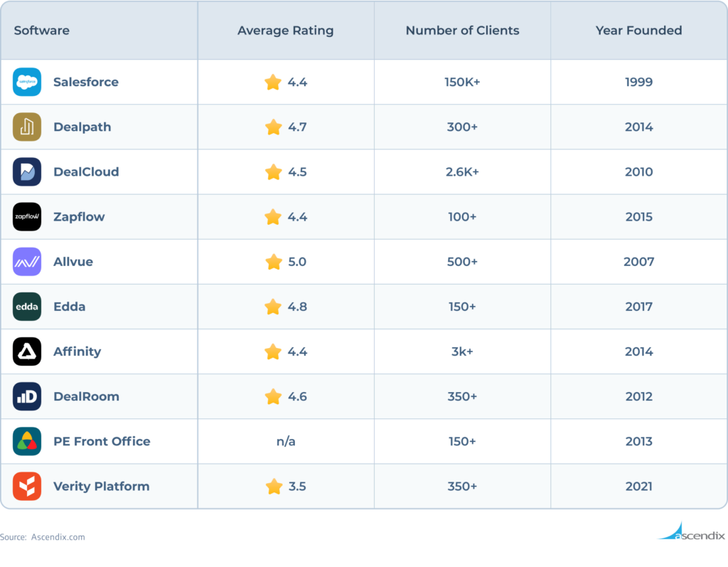Image resolution: width=728 pixels, height=567 pixels.
Task: Click the 5.0 rating value for Allvue
Action: click(x=298, y=262)
